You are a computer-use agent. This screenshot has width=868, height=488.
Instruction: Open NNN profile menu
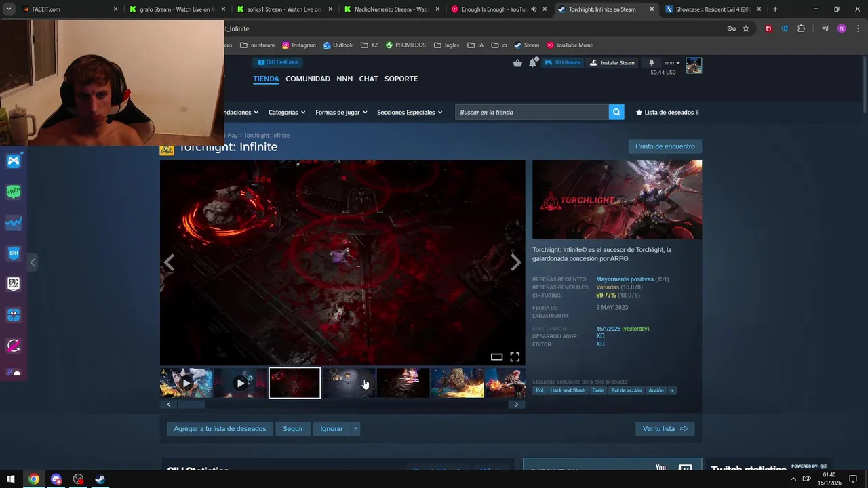tap(344, 79)
